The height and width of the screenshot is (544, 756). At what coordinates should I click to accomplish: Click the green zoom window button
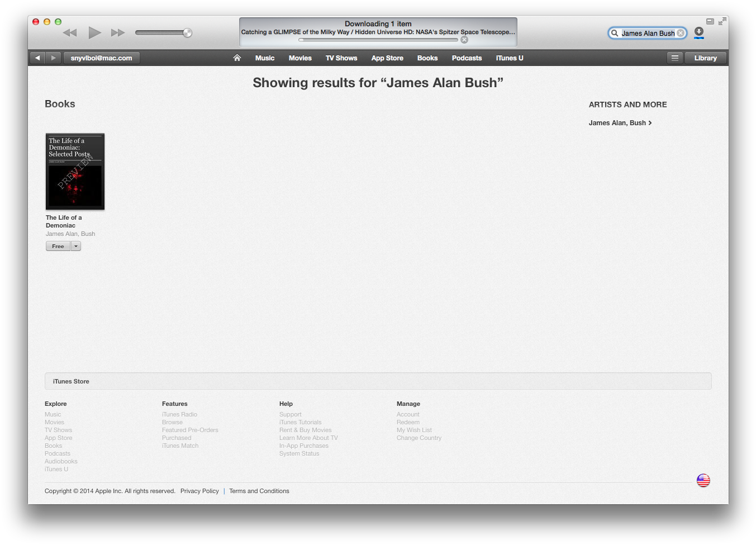coord(58,22)
